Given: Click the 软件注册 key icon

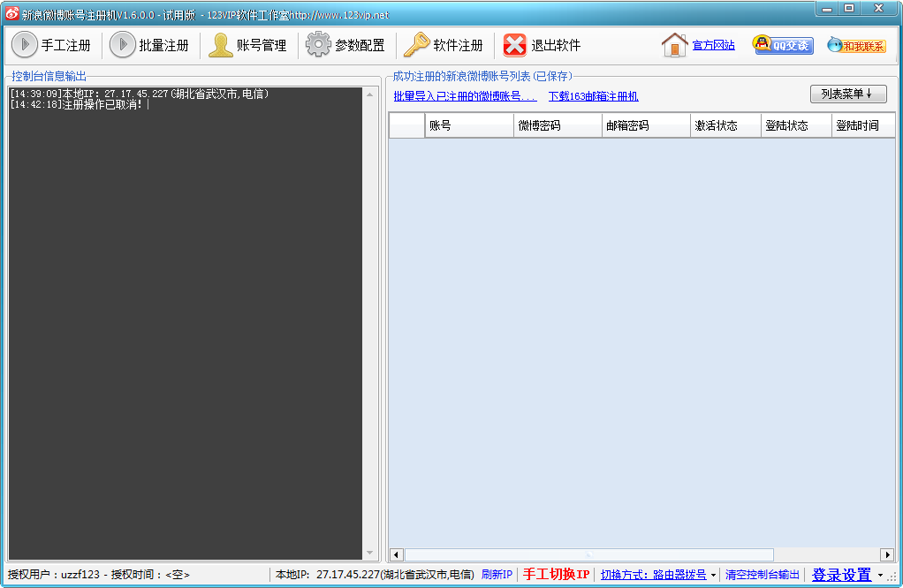Looking at the screenshot, I should pos(416,45).
